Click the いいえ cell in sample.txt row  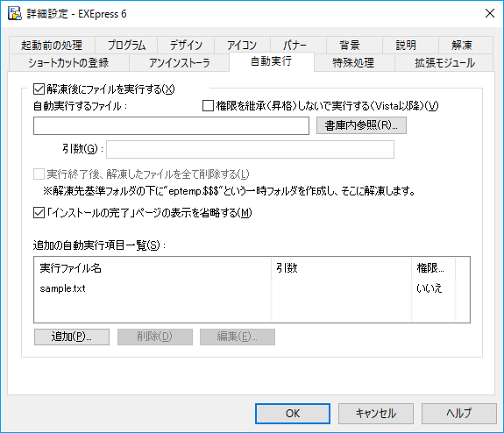coord(429,288)
